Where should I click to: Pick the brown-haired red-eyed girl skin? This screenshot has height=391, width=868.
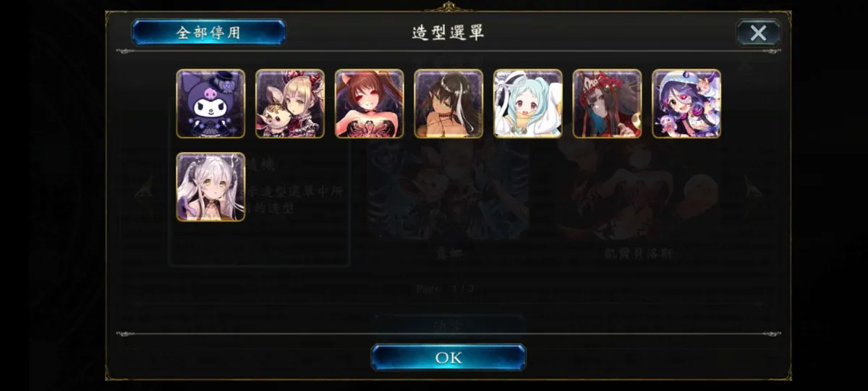point(369,104)
